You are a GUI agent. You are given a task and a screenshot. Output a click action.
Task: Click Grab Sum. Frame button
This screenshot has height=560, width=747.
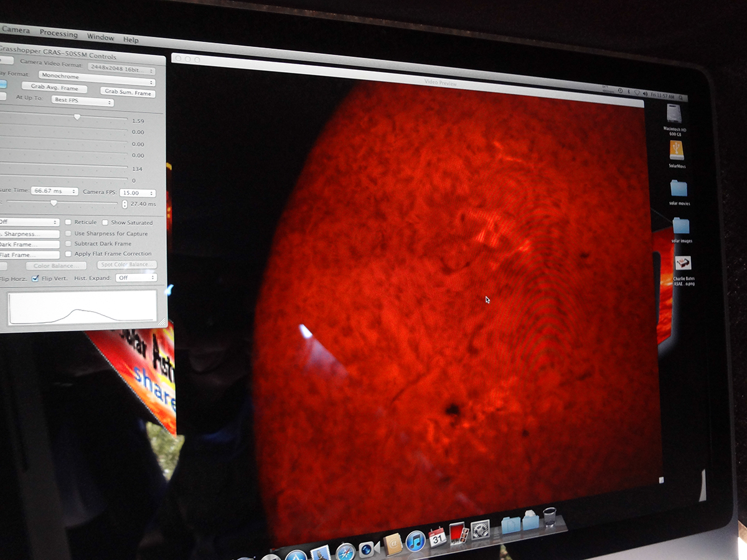point(128,93)
